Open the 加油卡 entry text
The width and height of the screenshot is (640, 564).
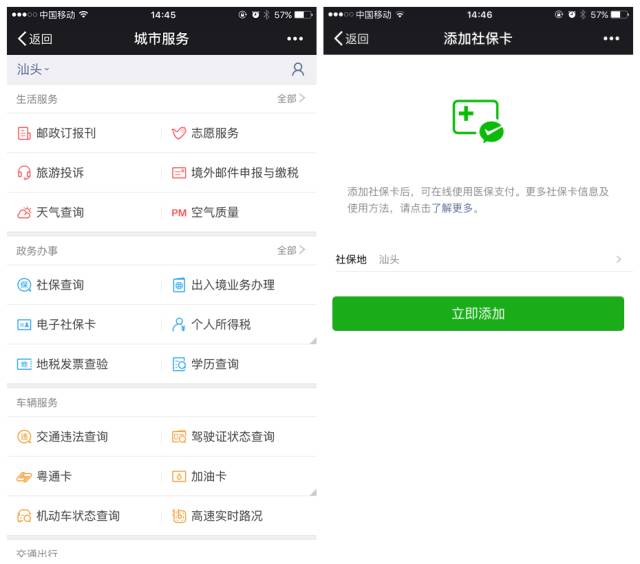pyautogui.click(x=209, y=476)
